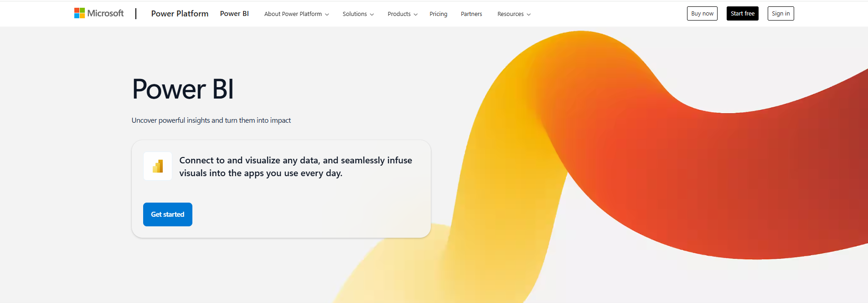Viewport: 868px width, 303px height.
Task: Open the Partners page
Action: click(471, 14)
